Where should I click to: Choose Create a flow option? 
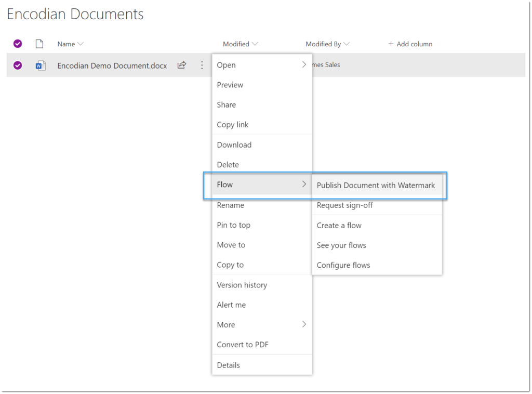click(377, 226)
